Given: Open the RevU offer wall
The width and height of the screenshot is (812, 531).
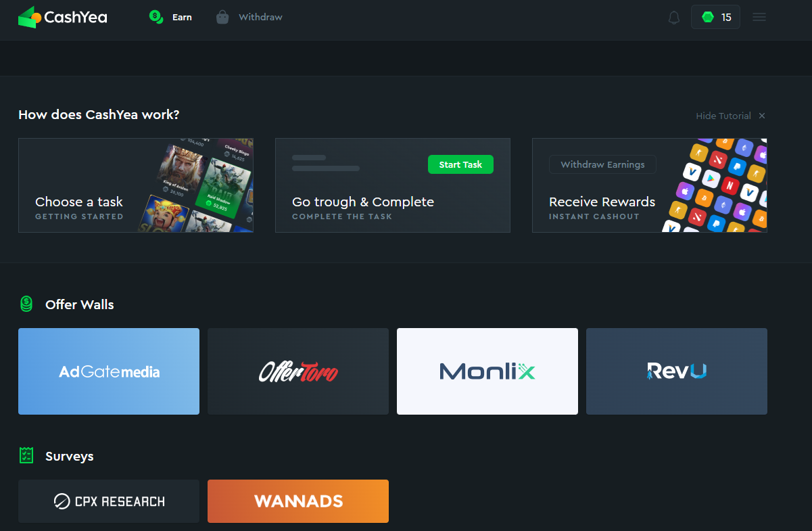Looking at the screenshot, I should click(677, 371).
